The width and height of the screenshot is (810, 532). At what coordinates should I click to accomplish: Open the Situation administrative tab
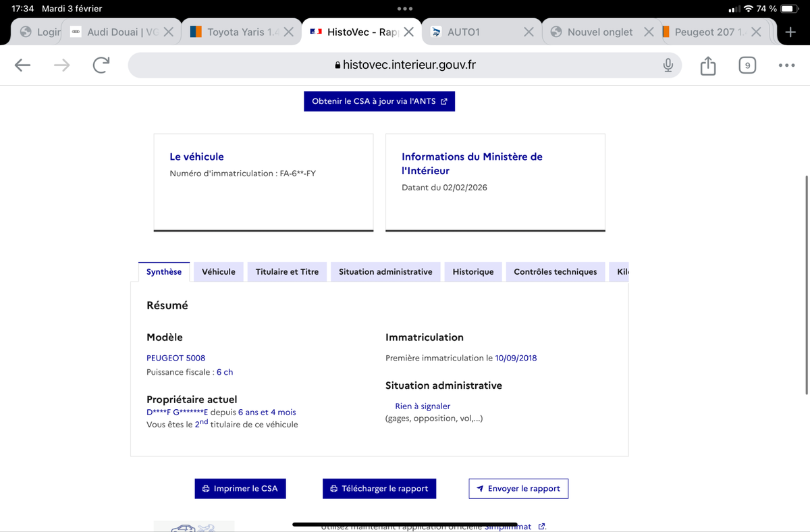[x=385, y=271]
